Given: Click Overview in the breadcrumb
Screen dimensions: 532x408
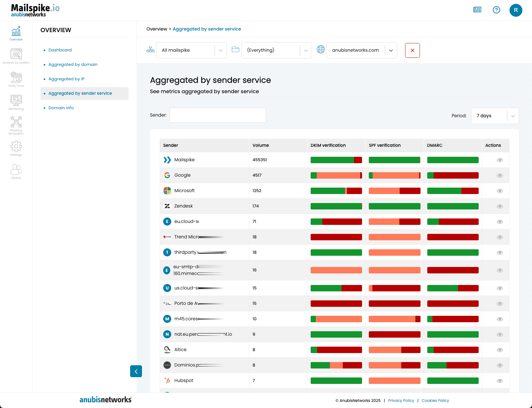Looking at the screenshot, I should point(157,29).
